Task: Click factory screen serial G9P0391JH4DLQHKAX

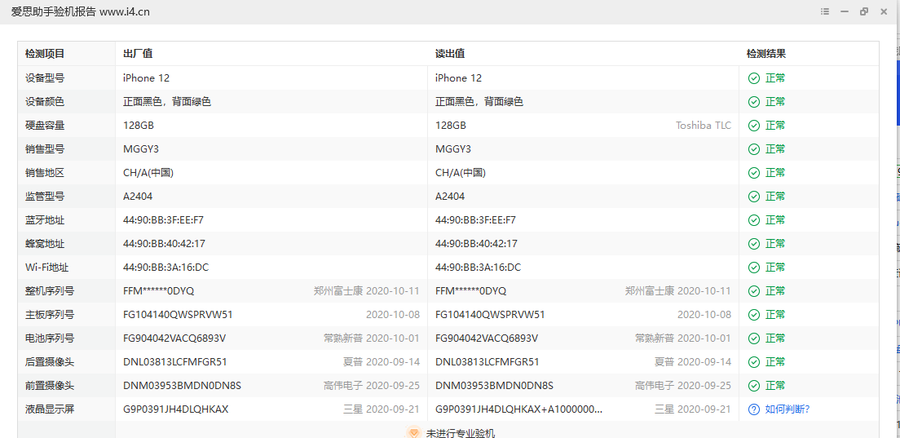Action: [x=176, y=409]
